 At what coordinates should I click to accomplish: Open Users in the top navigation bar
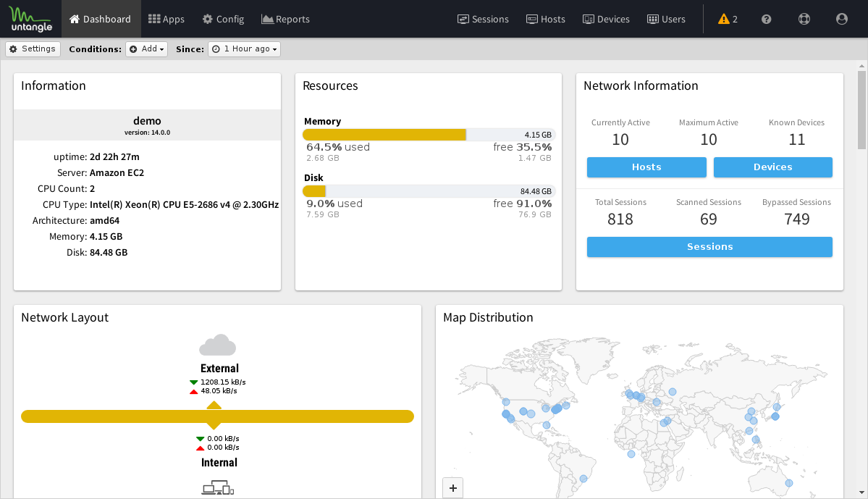pyautogui.click(x=667, y=19)
